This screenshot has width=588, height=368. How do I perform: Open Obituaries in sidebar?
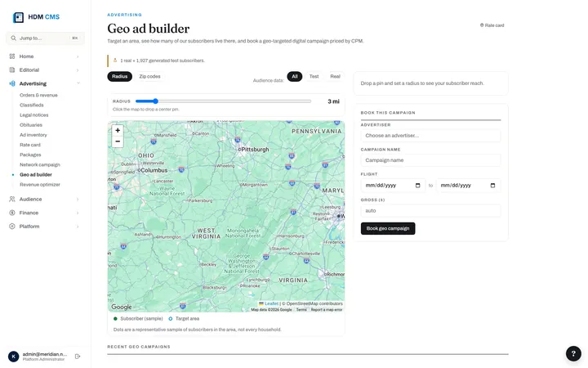tap(31, 125)
